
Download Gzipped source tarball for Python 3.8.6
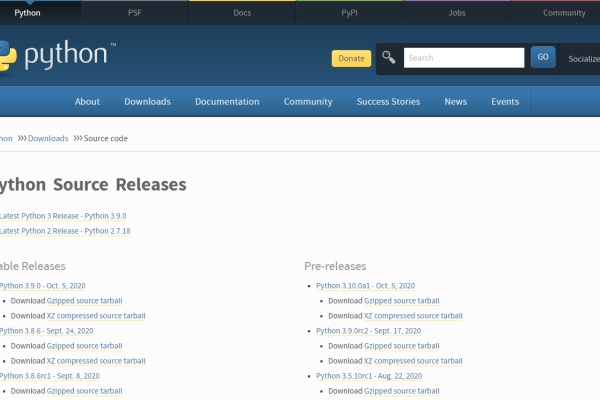tap(85, 346)
